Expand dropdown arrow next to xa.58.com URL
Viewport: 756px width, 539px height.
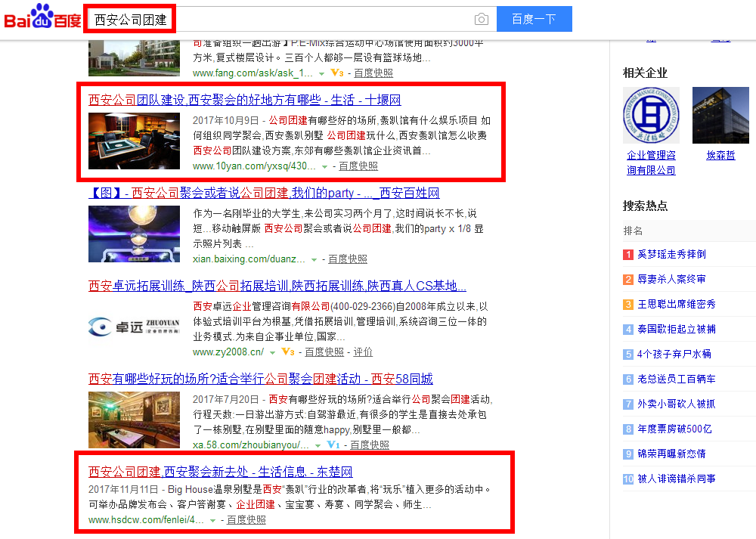point(318,446)
